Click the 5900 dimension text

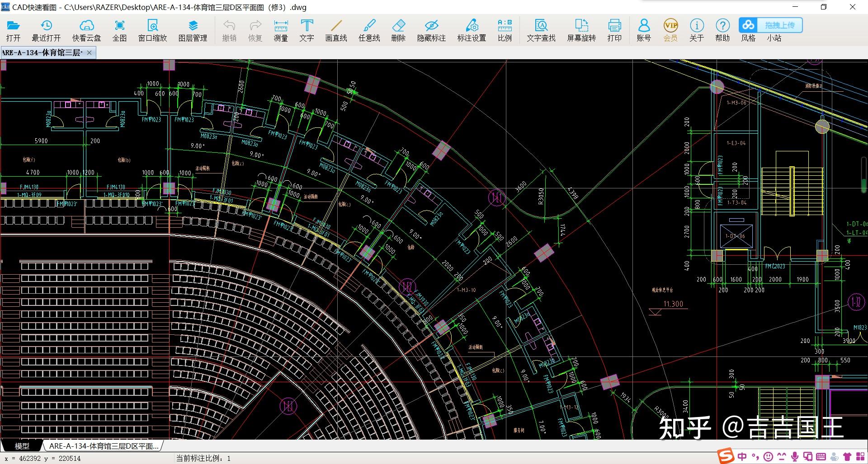click(41, 141)
